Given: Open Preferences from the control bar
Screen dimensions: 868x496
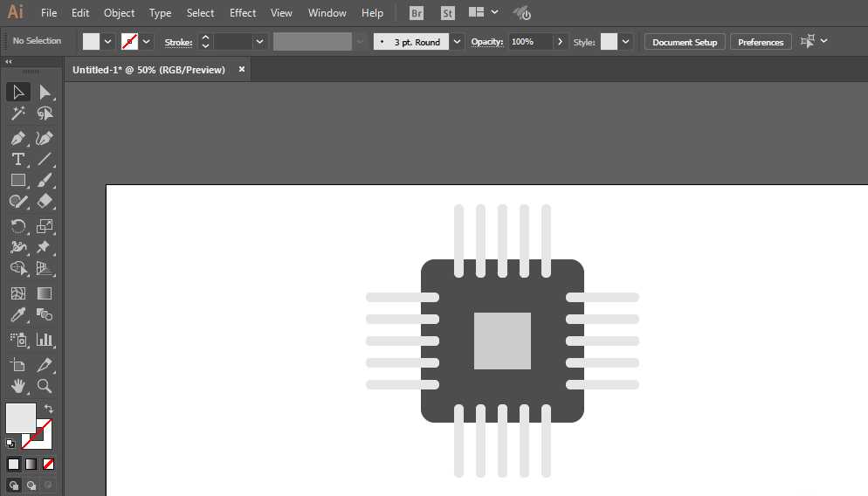Looking at the screenshot, I should click(x=760, y=42).
